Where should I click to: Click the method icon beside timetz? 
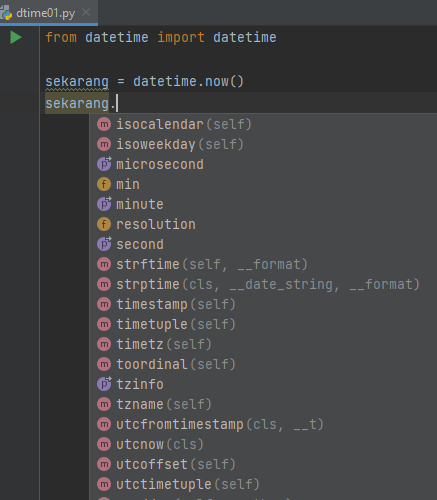(x=104, y=344)
